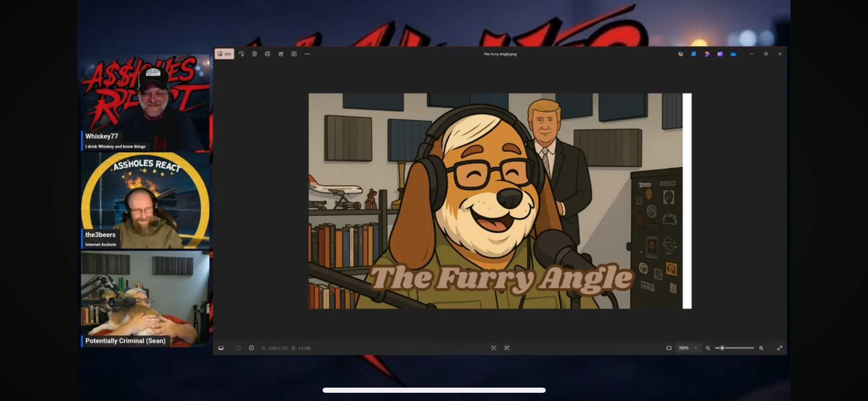The height and width of the screenshot is (401, 868).
Task: Print the image using the printer icon
Action: (x=267, y=54)
